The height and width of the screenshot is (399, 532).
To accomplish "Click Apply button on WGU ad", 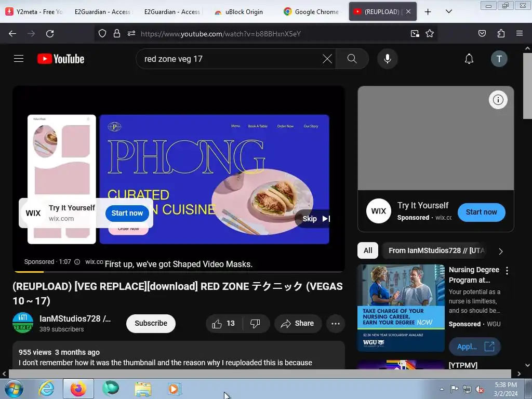I will (475, 347).
